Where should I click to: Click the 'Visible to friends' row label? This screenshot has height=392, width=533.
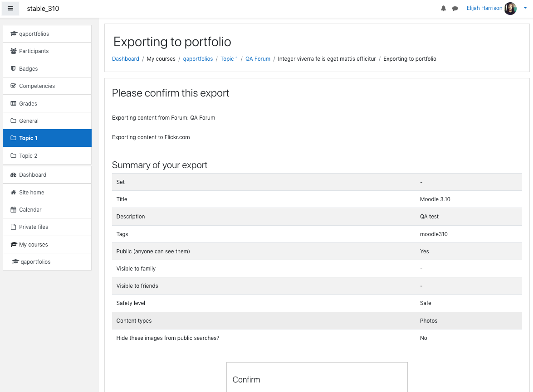click(137, 286)
